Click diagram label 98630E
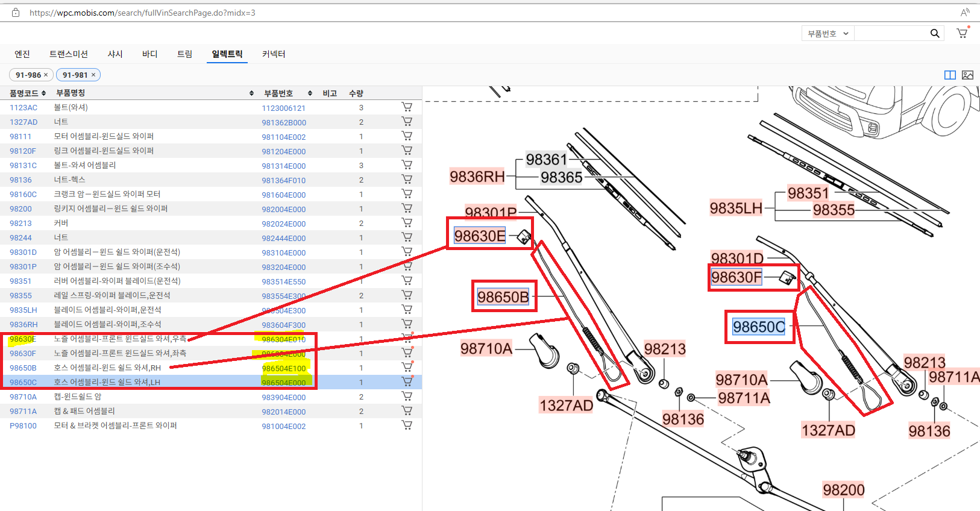Image resolution: width=980 pixels, height=511 pixels. (x=480, y=236)
